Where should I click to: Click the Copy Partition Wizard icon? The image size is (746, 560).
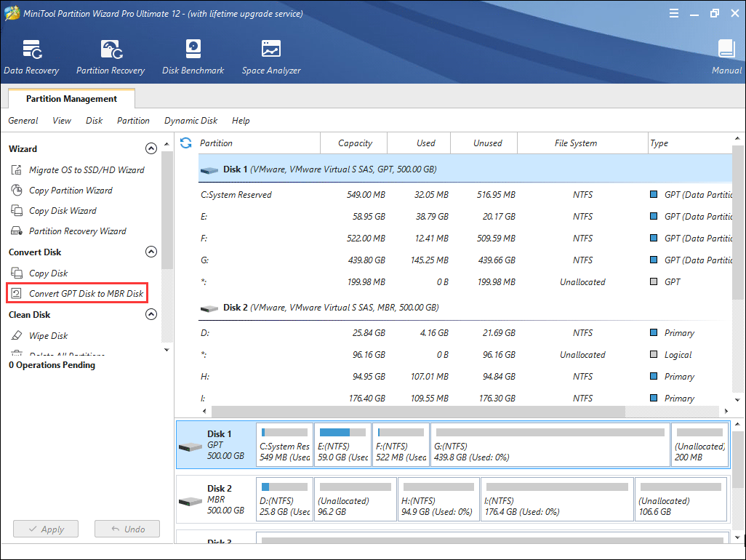pyautogui.click(x=17, y=191)
